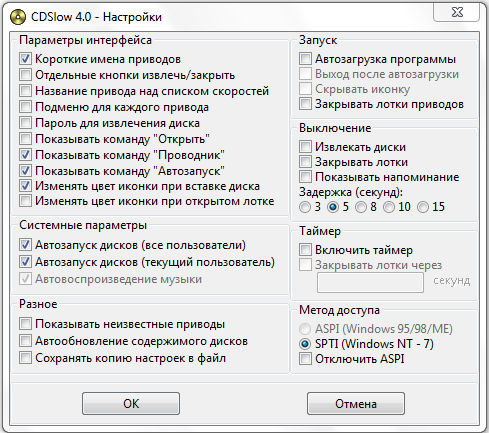Select 3 seconds delay

point(305,207)
